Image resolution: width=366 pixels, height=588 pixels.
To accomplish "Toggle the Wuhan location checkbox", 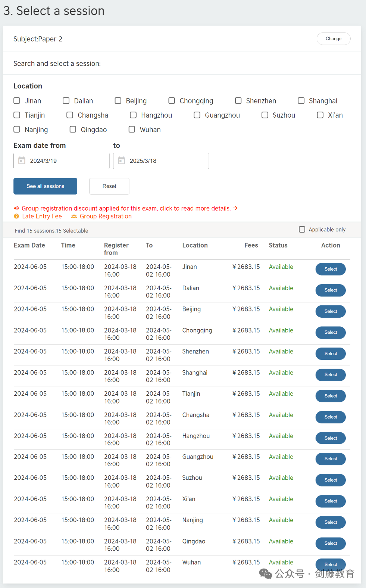I will coord(132,129).
